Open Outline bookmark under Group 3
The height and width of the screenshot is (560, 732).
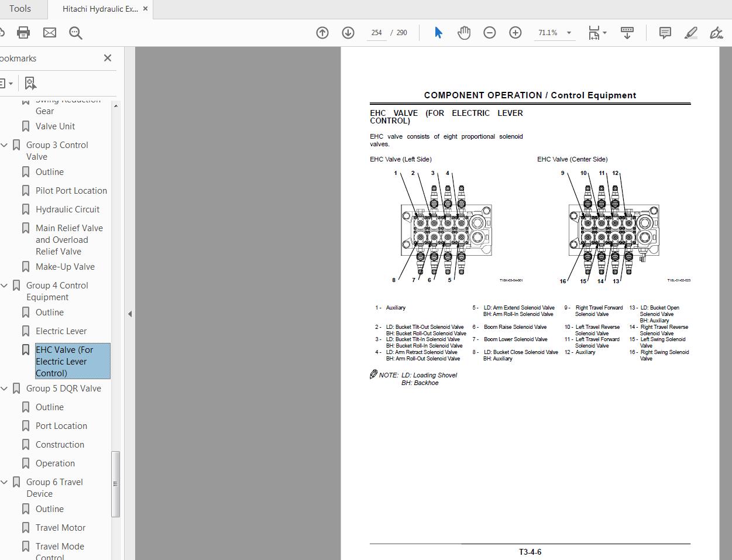[x=50, y=172]
